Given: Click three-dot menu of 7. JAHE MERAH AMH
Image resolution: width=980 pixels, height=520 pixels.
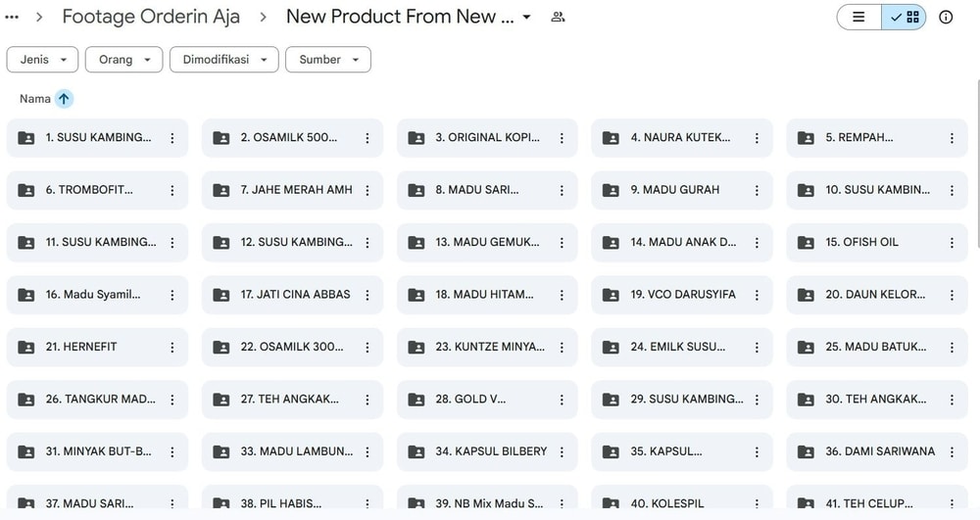Looking at the screenshot, I should coord(367,190).
